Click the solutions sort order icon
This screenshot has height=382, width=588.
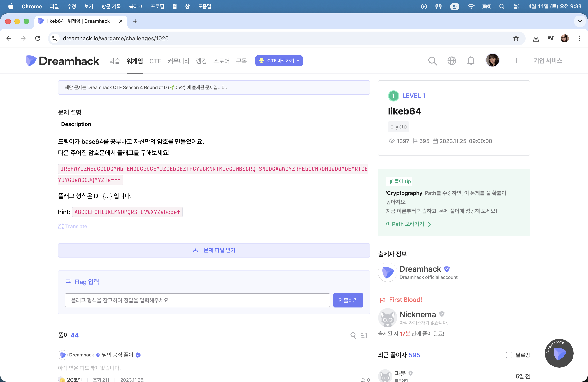364,335
